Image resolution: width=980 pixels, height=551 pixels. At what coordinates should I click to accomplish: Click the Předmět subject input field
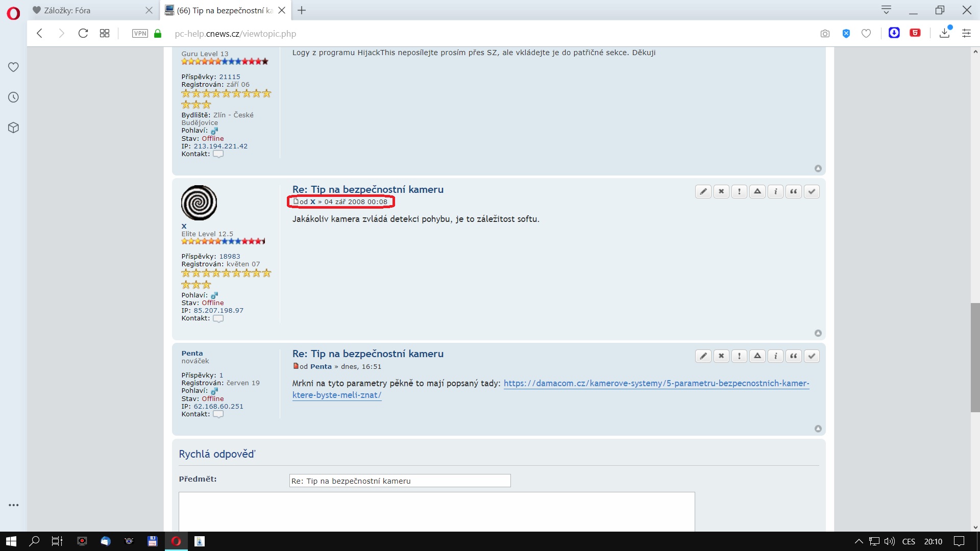coord(400,481)
